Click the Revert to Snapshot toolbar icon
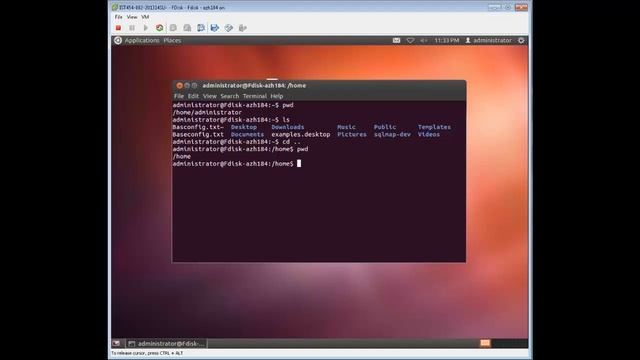This screenshot has width=640, height=360. tap(187, 28)
